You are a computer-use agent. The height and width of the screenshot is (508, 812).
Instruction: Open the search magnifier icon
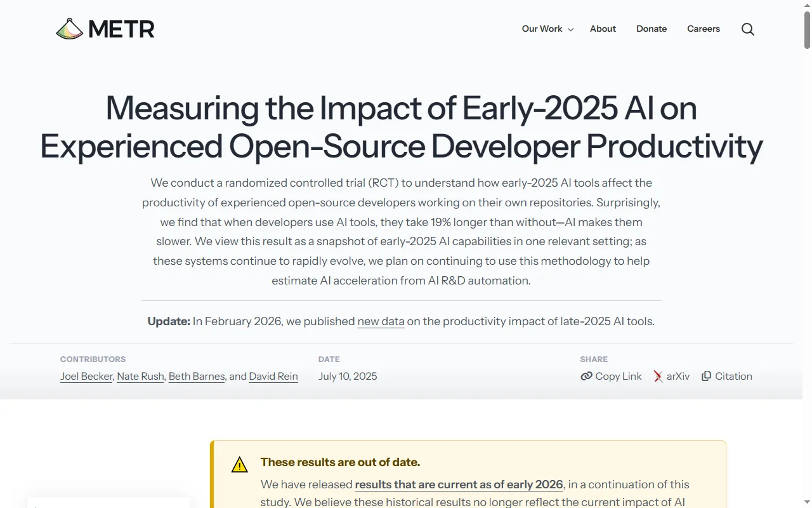click(x=748, y=29)
